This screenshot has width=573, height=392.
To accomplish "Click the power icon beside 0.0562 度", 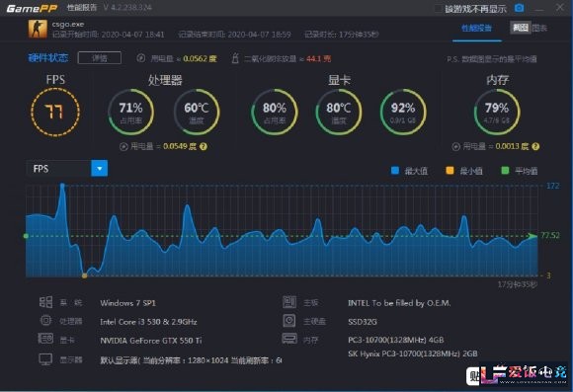I will click(141, 58).
